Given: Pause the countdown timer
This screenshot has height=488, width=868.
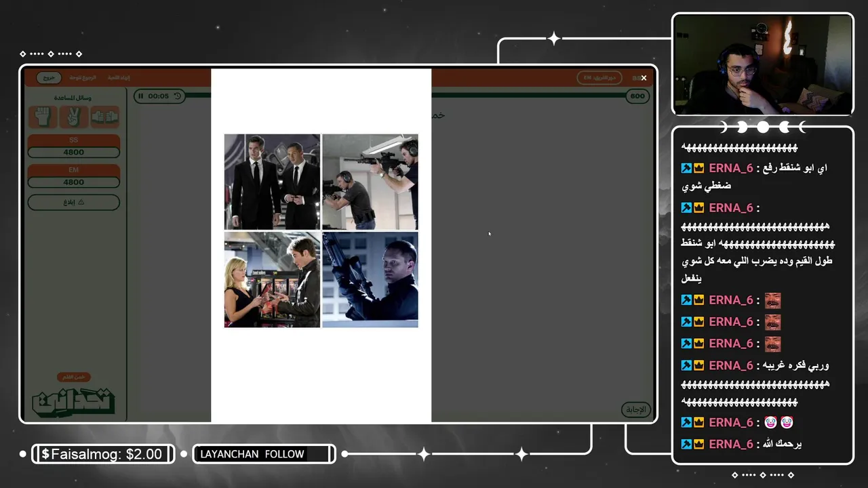Looking at the screenshot, I should 140,96.
